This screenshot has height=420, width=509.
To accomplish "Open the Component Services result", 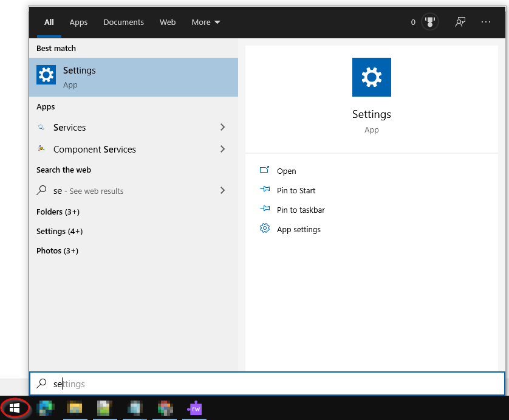I will pos(134,149).
